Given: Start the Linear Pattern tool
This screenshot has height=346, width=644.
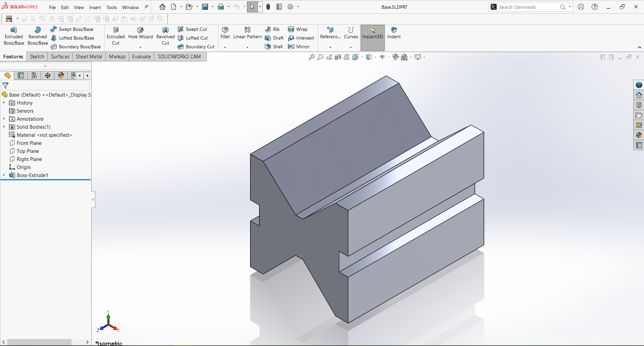Looking at the screenshot, I should click(248, 33).
